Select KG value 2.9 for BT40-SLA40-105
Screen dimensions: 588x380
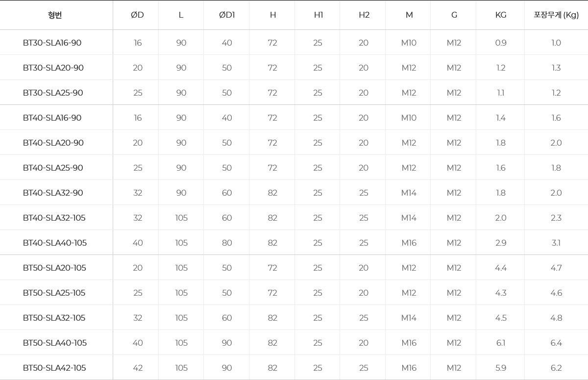point(501,243)
